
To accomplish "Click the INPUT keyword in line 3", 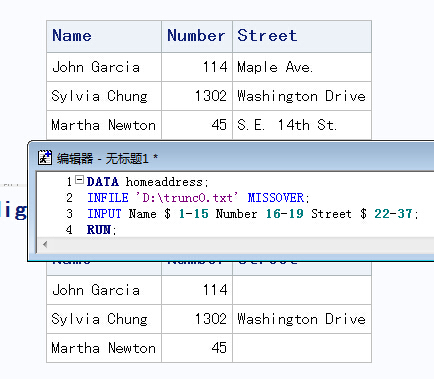I will coord(104,214).
